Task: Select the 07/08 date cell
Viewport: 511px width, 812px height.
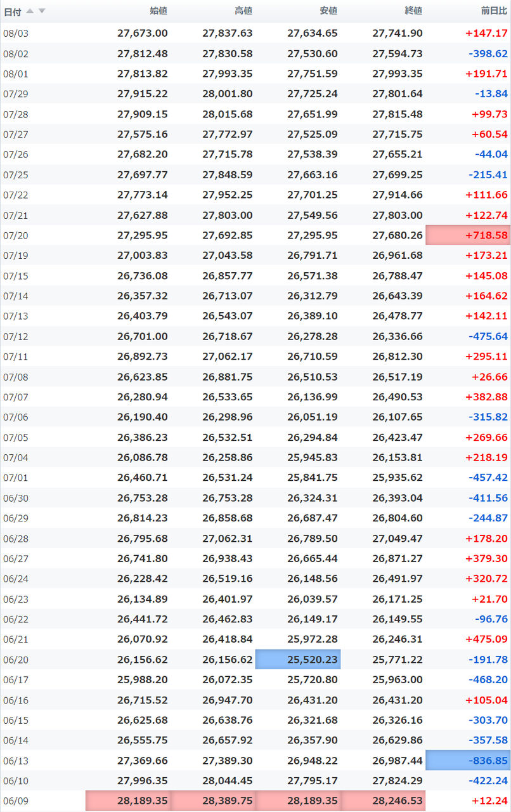Action: point(16,377)
